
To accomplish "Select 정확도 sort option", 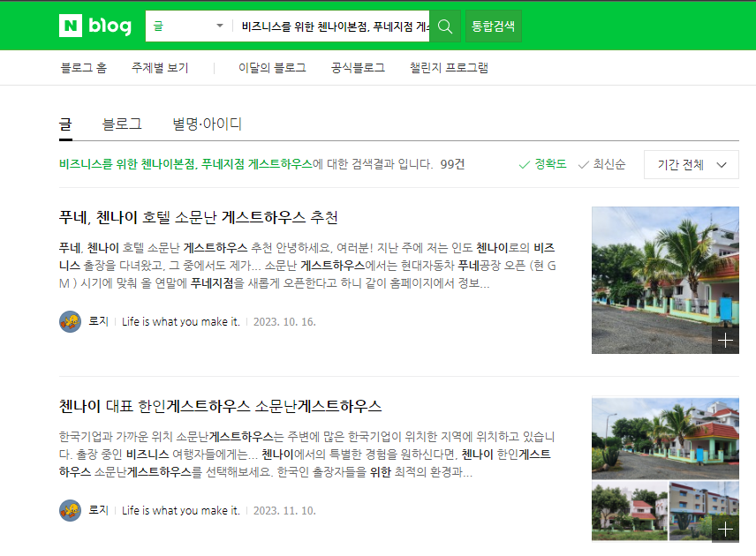I will pos(542,164).
